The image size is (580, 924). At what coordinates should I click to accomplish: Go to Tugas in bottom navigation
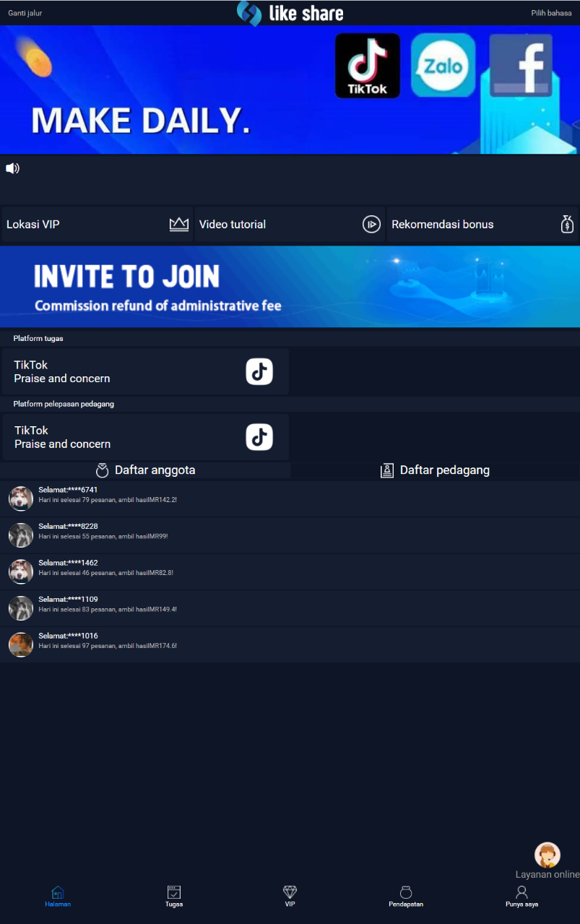(x=173, y=897)
